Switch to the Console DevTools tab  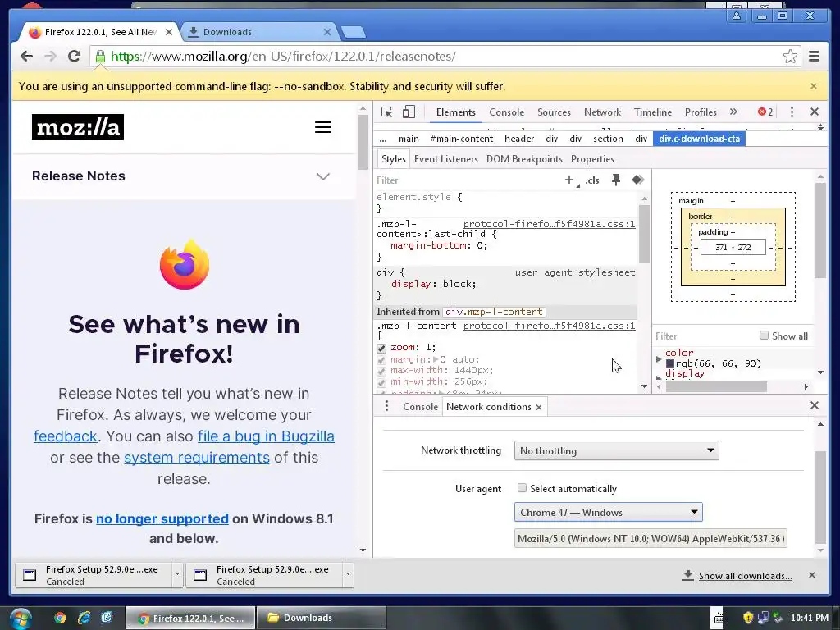tap(506, 112)
